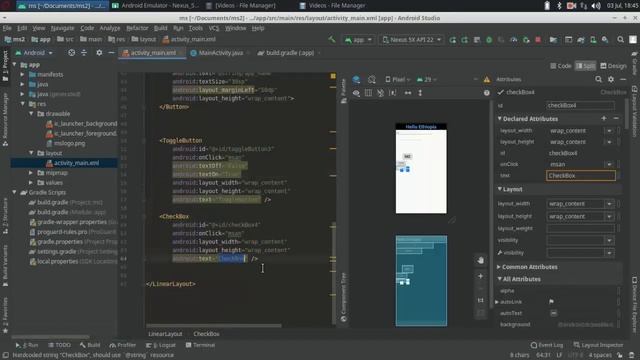Open the API 29 version dropdown
The width and height of the screenshot is (640, 360).
(426, 80)
